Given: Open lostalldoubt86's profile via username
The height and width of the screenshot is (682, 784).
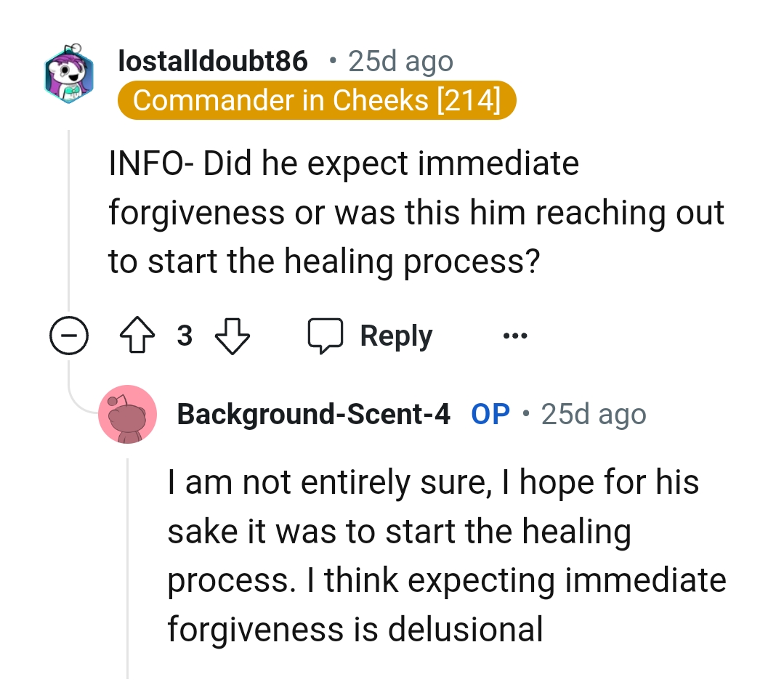Looking at the screenshot, I should [x=211, y=61].
